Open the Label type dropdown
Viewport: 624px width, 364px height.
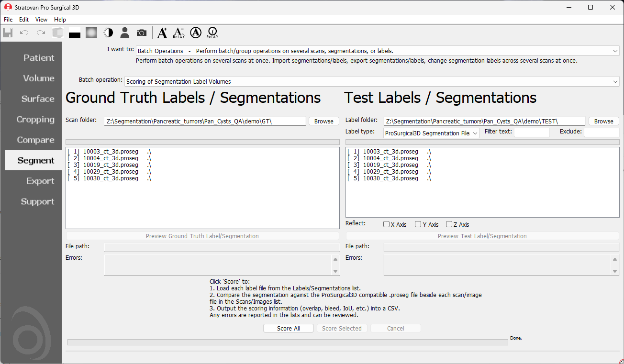click(431, 133)
